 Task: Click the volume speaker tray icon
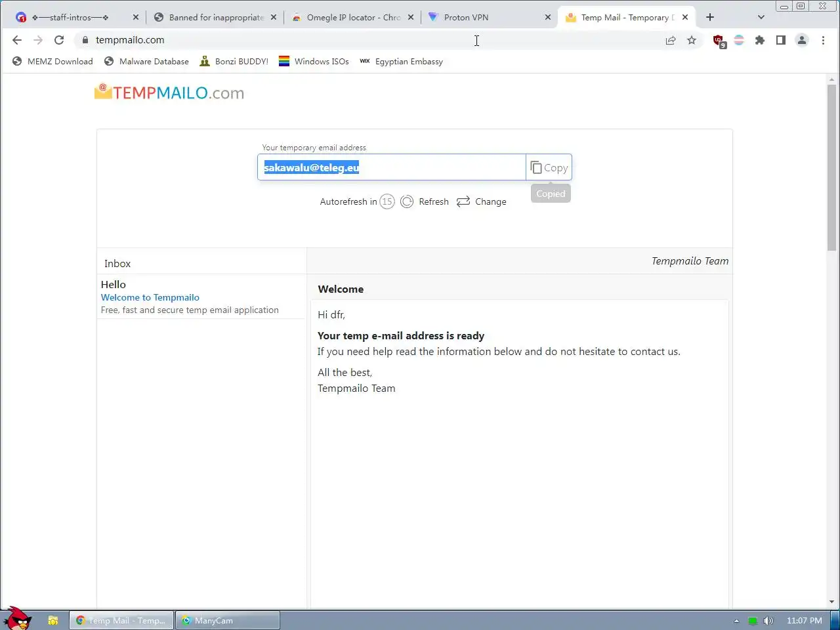pyautogui.click(x=768, y=620)
